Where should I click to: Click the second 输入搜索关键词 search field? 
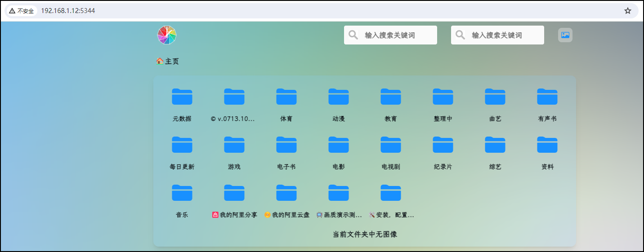click(x=497, y=35)
